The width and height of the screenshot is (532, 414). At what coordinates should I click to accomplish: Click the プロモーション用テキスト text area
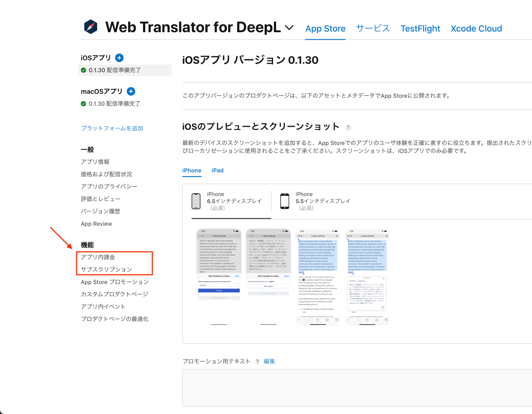pos(357,388)
